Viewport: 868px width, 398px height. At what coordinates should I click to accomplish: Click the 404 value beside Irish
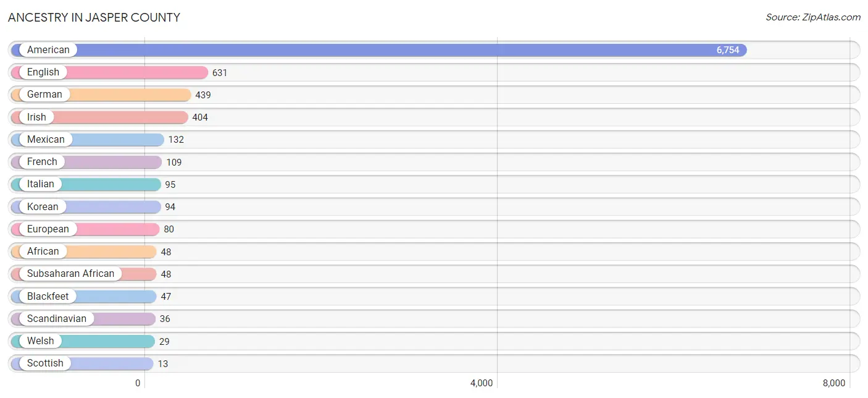pos(200,117)
